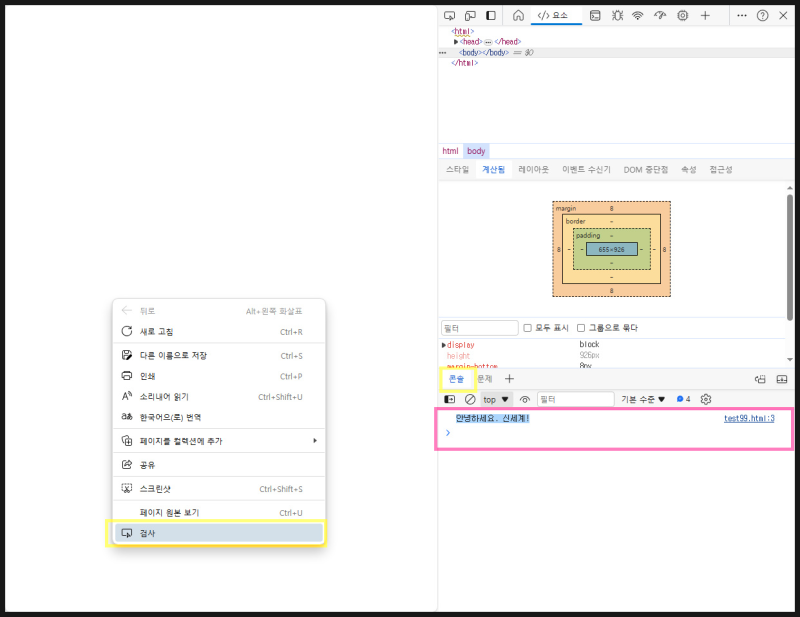The image size is (800, 617).
Task: Choose 페이지 원본 보기 menu item
Action: coord(218,512)
